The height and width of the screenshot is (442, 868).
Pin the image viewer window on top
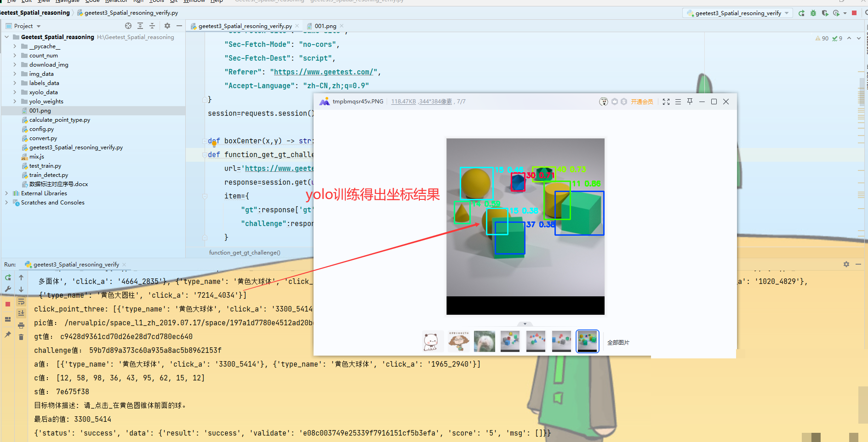[690, 102]
